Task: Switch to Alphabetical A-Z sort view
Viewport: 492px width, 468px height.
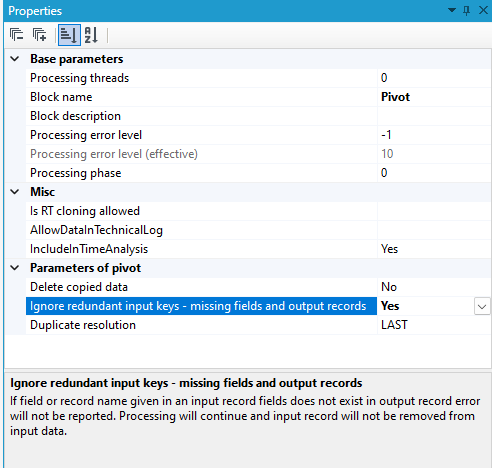Action: pyautogui.click(x=91, y=35)
